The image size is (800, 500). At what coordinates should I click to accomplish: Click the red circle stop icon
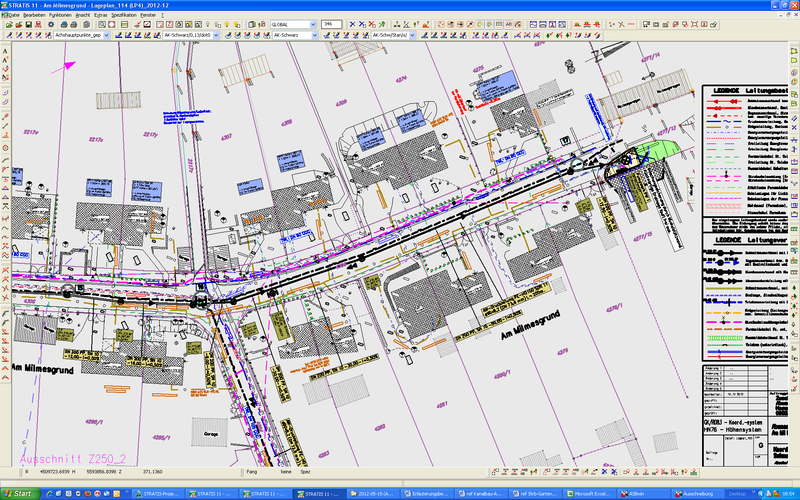(x=111, y=24)
